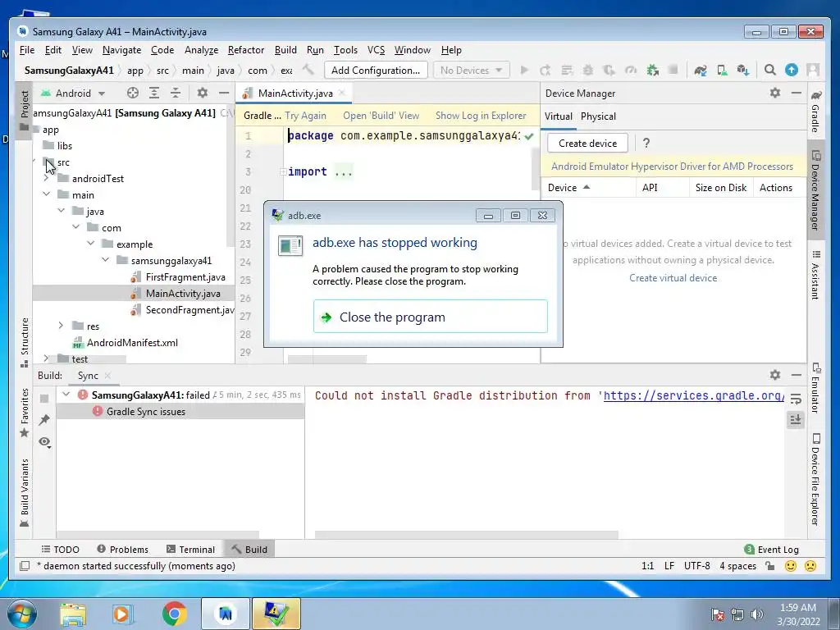Toggle the eye view options in Build panel
840x630 pixels.
[44, 442]
